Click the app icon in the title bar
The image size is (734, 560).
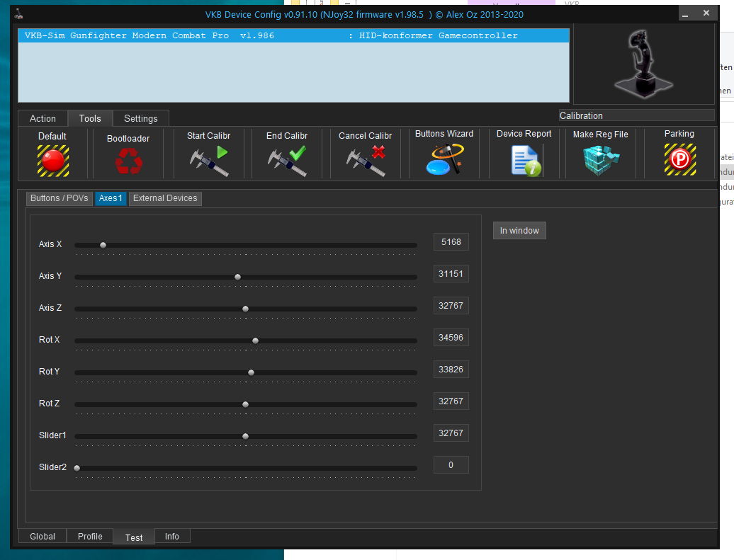pos(18,14)
